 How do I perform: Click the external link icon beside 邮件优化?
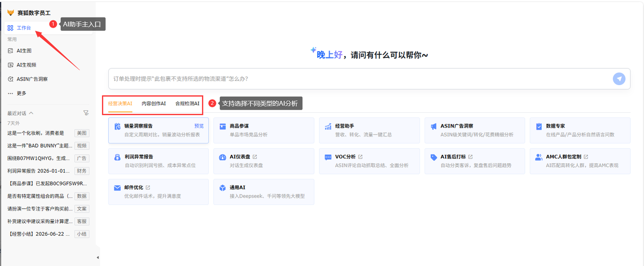(x=148, y=187)
